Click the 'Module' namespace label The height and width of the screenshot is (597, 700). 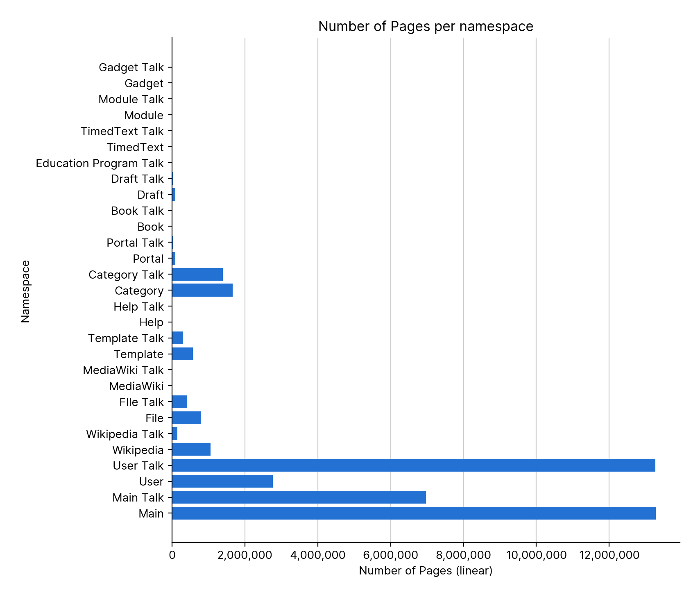tap(144, 115)
